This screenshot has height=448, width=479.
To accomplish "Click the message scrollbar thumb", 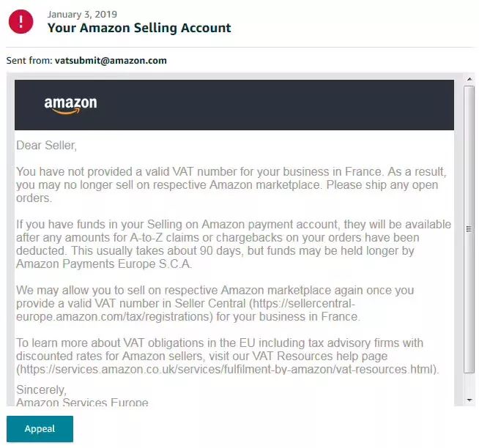I will (x=469, y=229).
